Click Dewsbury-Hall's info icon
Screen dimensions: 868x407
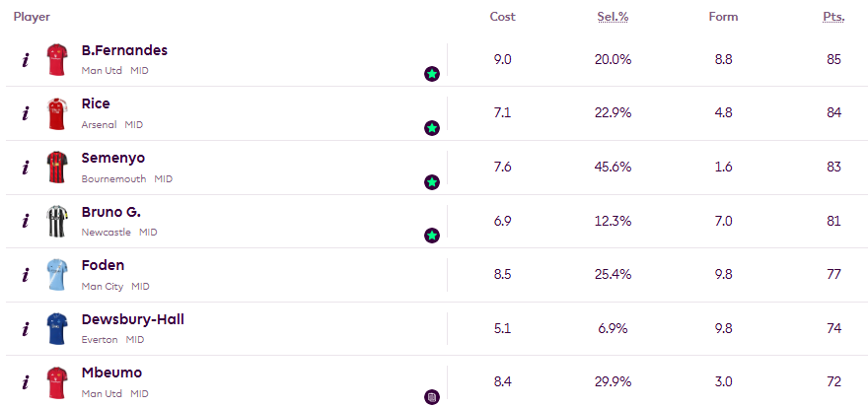(26, 329)
